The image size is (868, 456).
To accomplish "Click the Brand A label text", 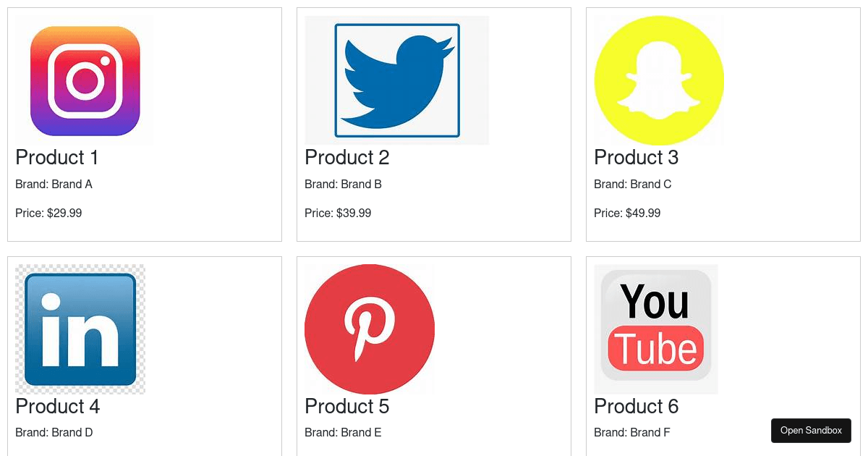I will [54, 184].
